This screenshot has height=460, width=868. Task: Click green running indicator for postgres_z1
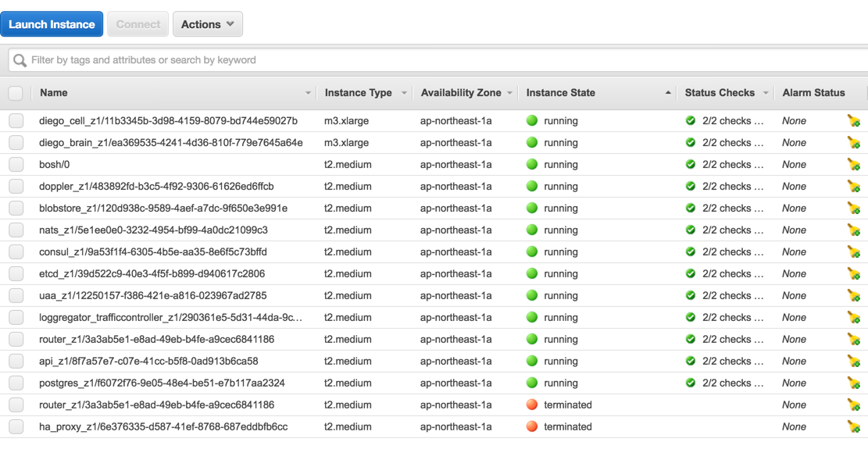coord(532,383)
